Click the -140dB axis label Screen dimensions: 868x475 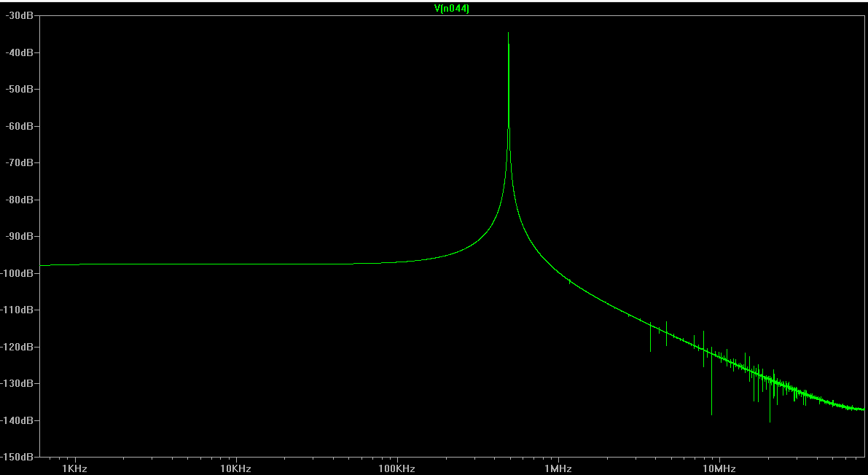tap(17, 420)
